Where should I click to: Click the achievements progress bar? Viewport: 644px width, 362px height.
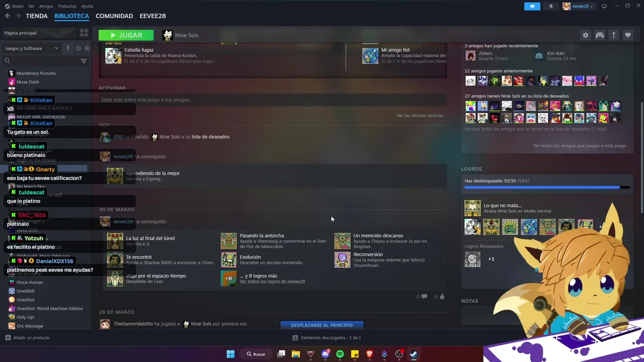(547, 188)
